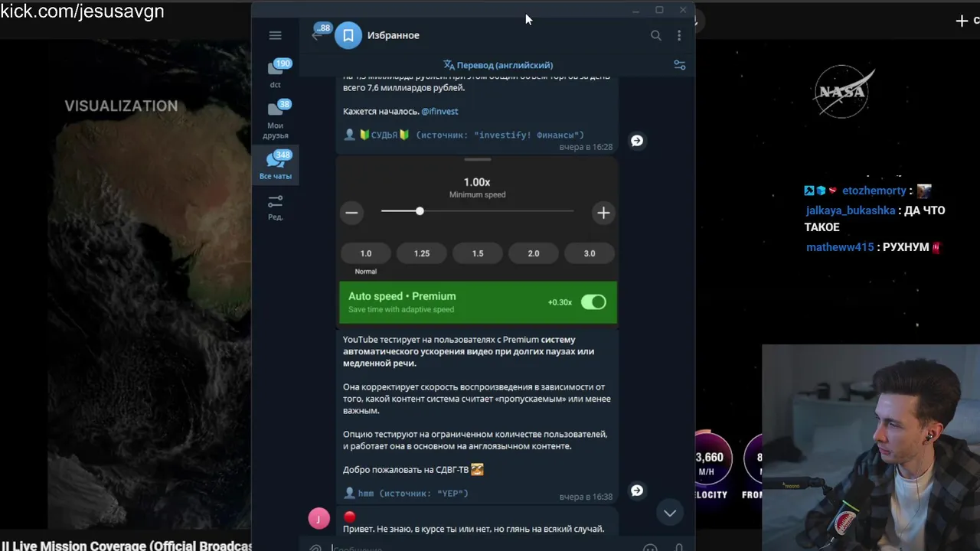This screenshot has height=551, width=980.
Task: Minimize the Telegram window
Action: pos(635,10)
